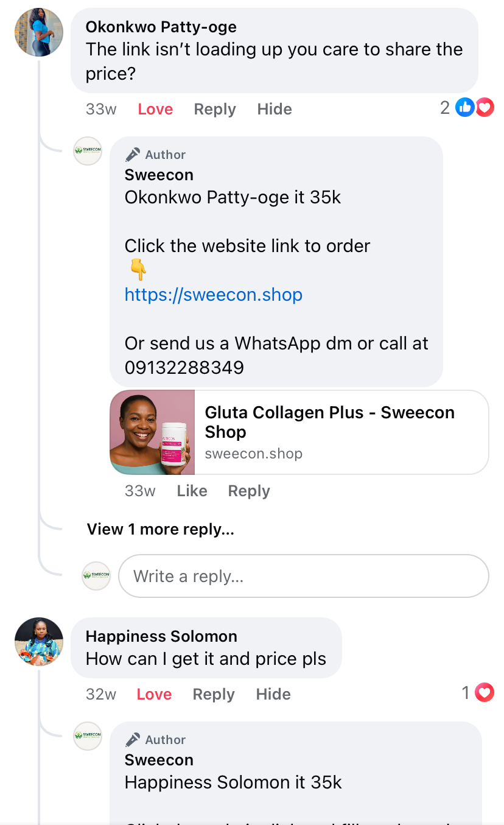Click the 32w timestamp under Happiness Solomon's comment

point(100,693)
